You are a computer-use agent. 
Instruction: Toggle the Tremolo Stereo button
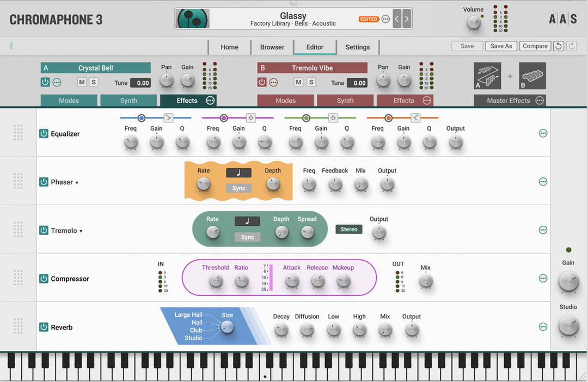click(x=349, y=230)
